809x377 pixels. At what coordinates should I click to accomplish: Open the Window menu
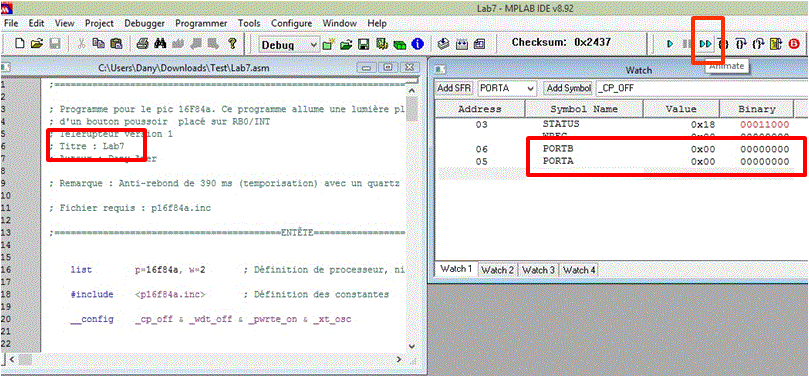(339, 23)
